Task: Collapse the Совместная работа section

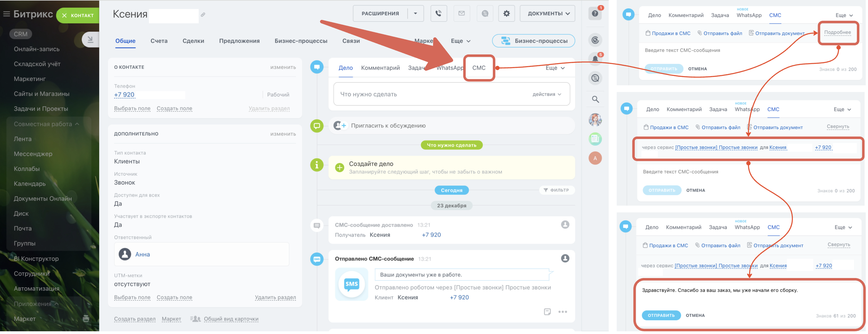Action: (x=46, y=124)
